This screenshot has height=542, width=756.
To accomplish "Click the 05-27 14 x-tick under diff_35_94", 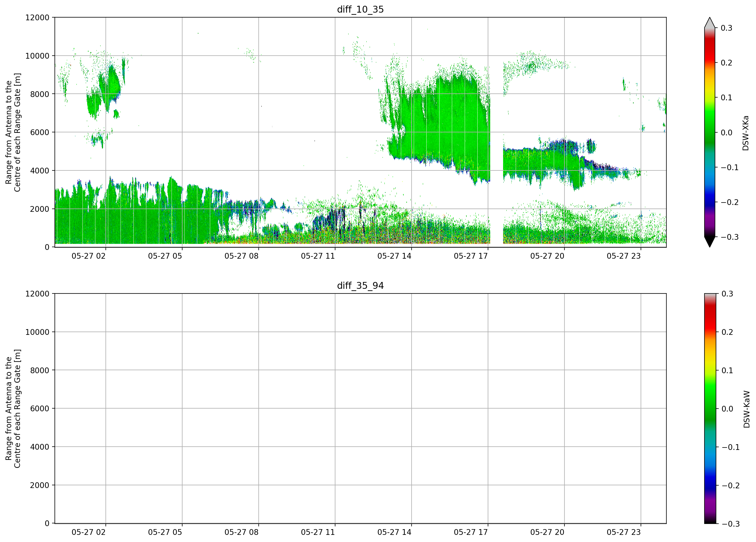I will click(394, 532).
